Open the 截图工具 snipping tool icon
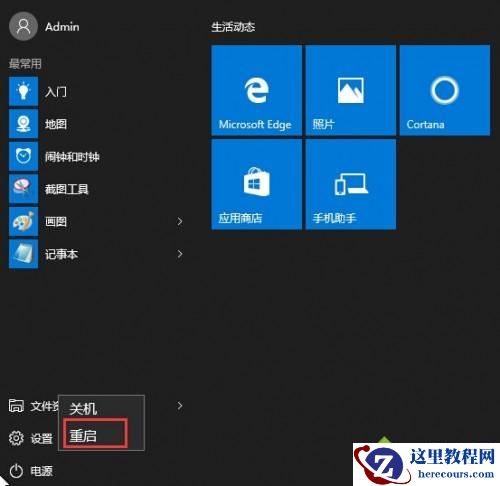Screen dimensions: 500x486 [23, 189]
